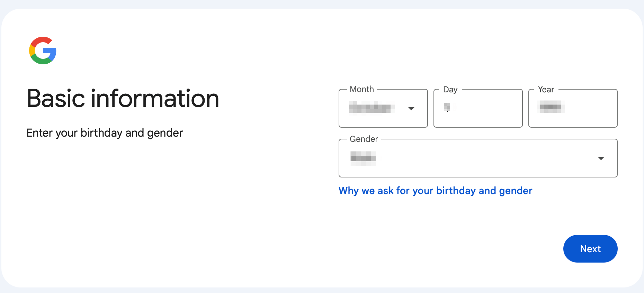
Task: Click the blurred year value
Action: tap(551, 107)
